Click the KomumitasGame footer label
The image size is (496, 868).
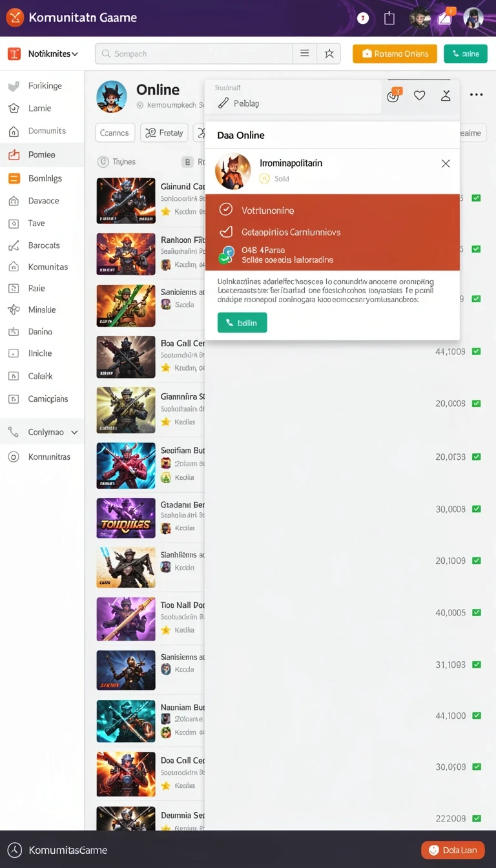click(x=68, y=851)
